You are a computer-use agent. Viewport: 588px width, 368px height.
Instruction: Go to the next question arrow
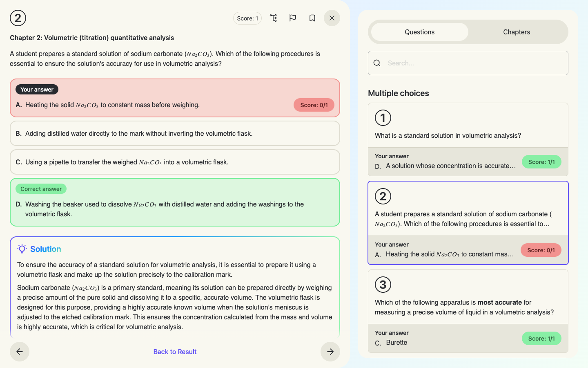330,352
